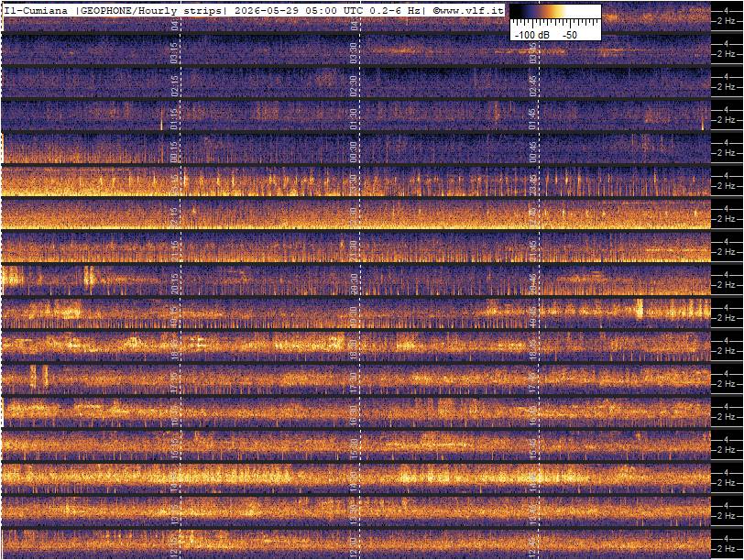Click the 4 Hz tick label of the 00:15 strip
This screenshot has height=560, width=744.
726,142
